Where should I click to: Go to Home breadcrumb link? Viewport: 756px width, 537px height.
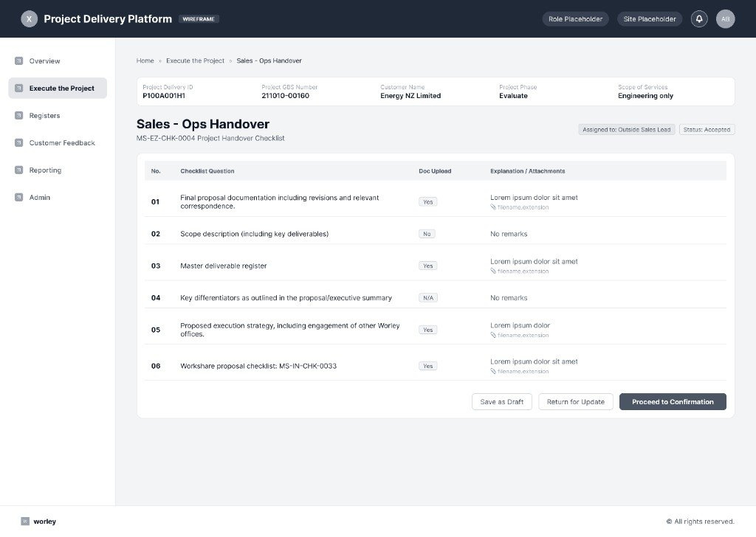tap(145, 60)
